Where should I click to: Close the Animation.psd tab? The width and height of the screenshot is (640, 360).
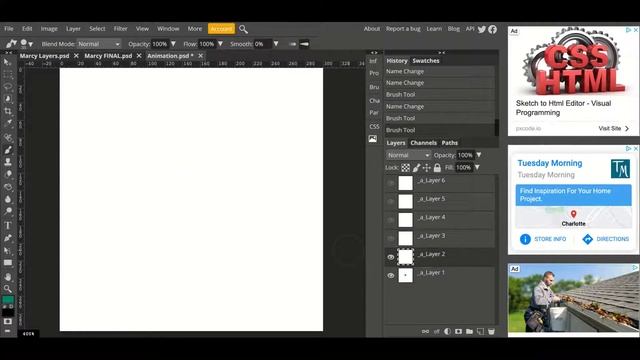(x=200, y=56)
